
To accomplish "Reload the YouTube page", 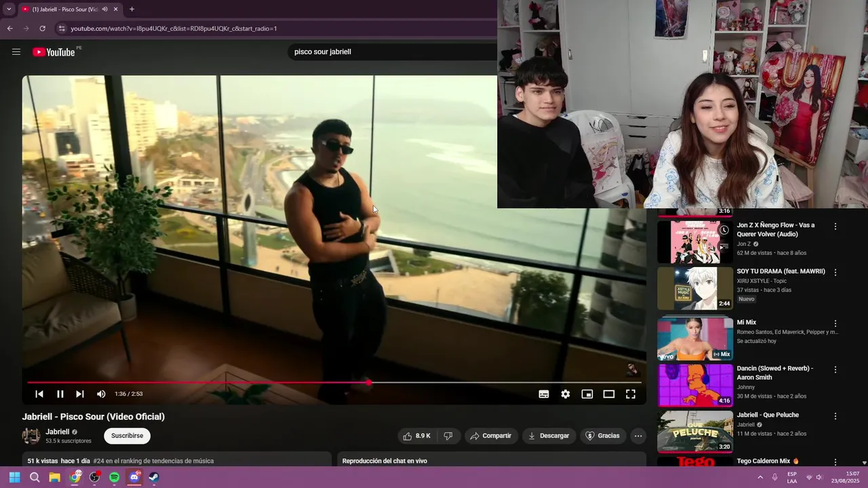I will 42,28.
